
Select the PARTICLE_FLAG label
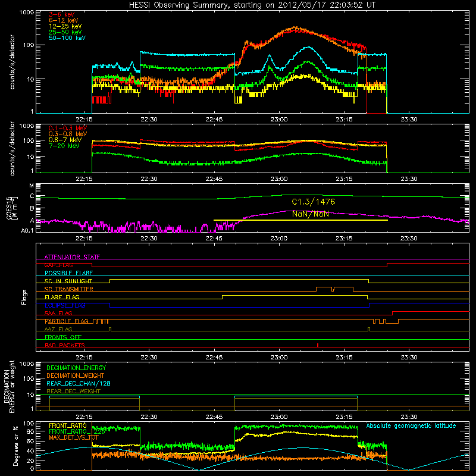pos(67,321)
